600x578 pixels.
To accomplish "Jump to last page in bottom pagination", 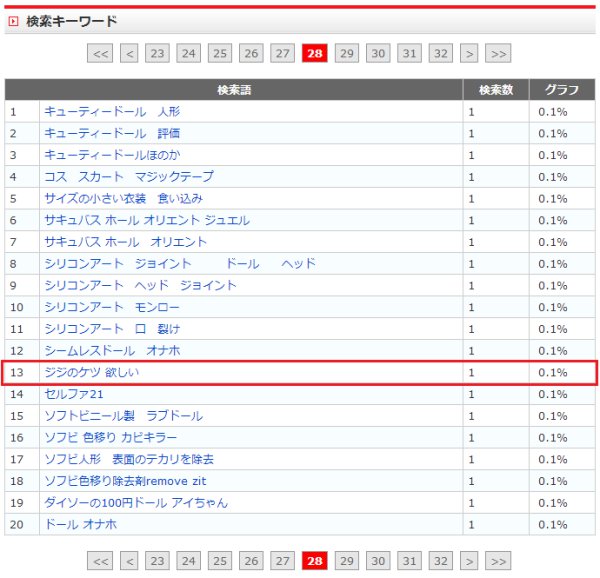I will (498, 561).
